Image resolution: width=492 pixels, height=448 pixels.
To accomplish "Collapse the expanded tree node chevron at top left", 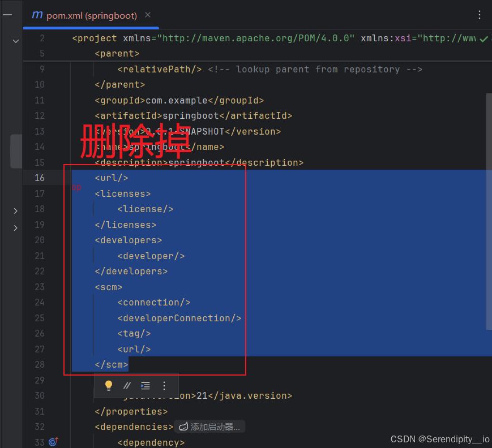I will tap(16, 41).
